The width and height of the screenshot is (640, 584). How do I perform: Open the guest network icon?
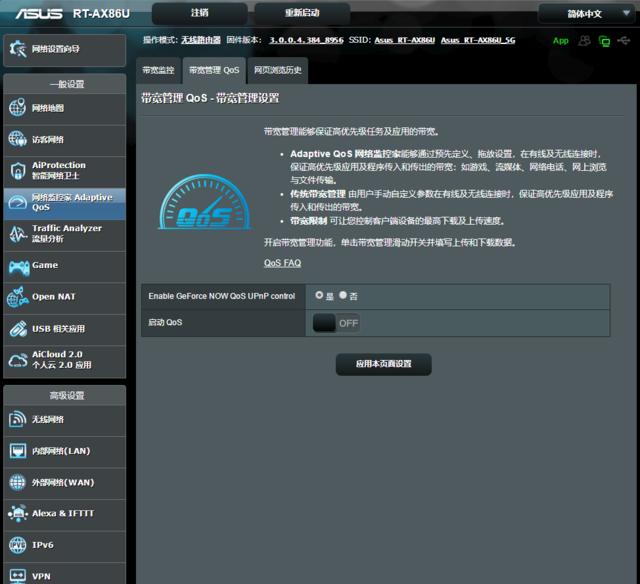click(x=18, y=139)
